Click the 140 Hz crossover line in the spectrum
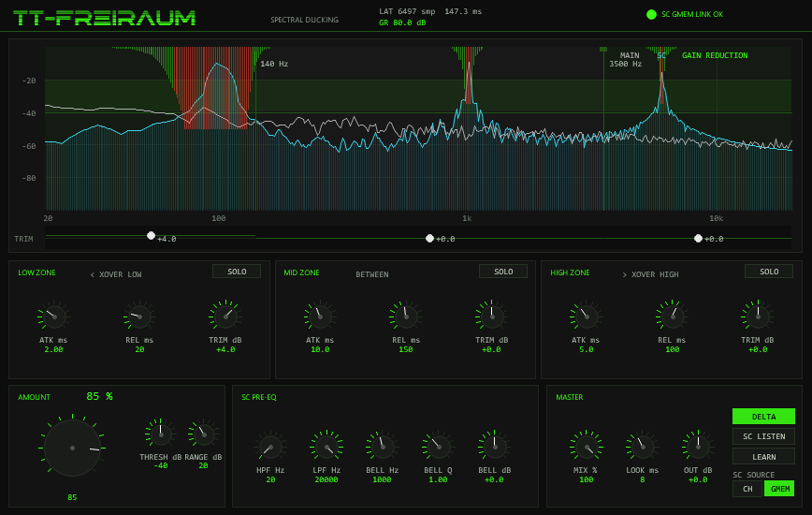812x515 pixels. pos(255,129)
